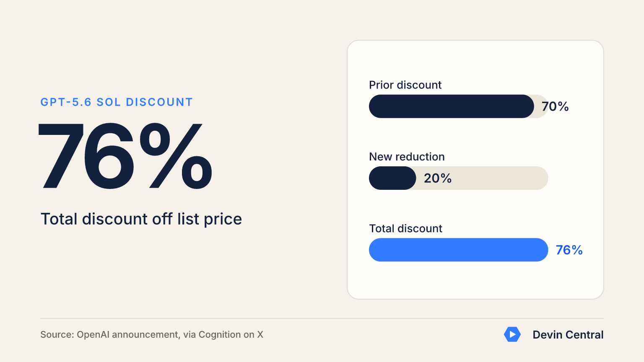Click the large 76% headline number
644x362 pixels.
(125, 156)
